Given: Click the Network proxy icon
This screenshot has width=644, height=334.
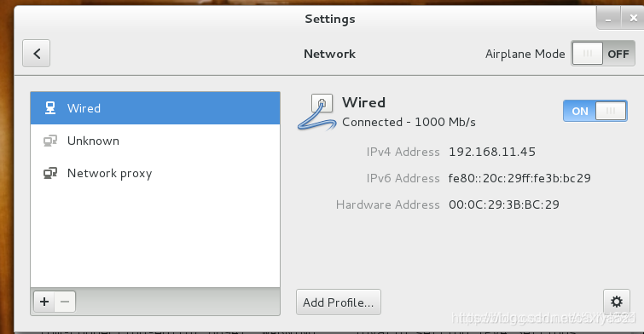Looking at the screenshot, I should [50, 173].
